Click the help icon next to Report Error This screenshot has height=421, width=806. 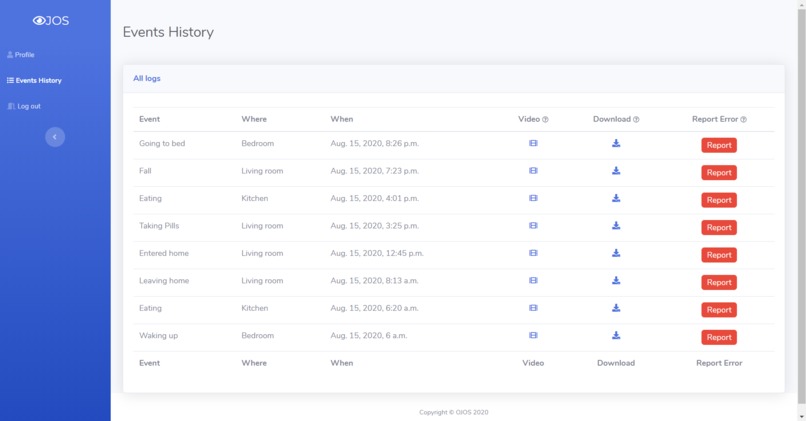pyautogui.click(x=743, y=119)
